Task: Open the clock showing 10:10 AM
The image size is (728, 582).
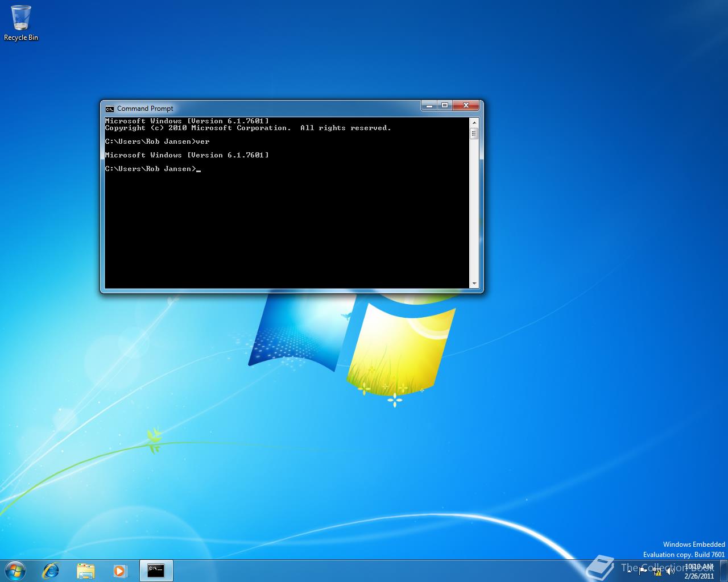Action: click(699, 571)
